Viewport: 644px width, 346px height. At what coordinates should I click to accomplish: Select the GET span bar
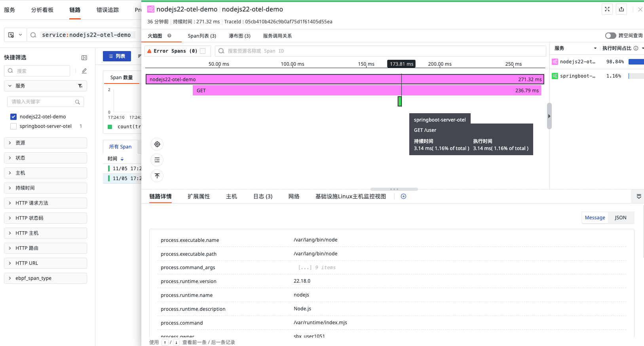(x=367, y=91)
